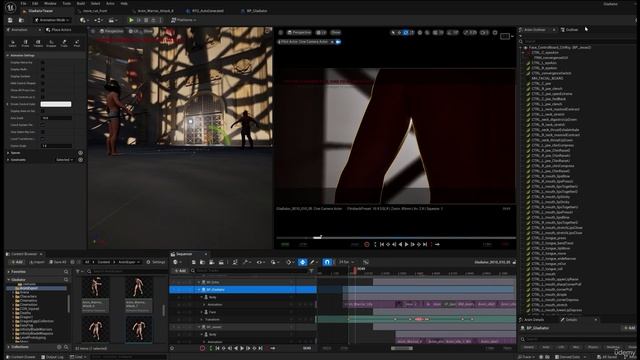Click the Save current level icon

tap(10, 20)
